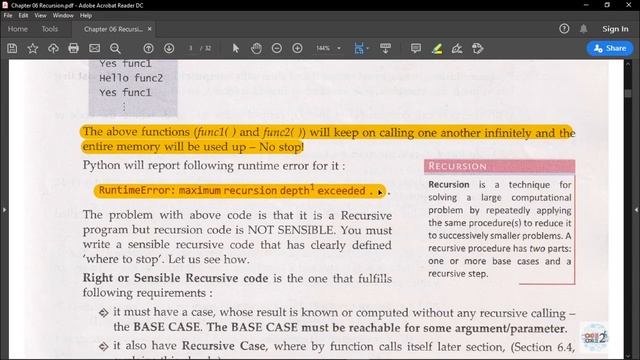Click 'Right or Sensible Recursive code' text
Image resolution: width=640 pixels, height=360 pixels.
[176, 278]
